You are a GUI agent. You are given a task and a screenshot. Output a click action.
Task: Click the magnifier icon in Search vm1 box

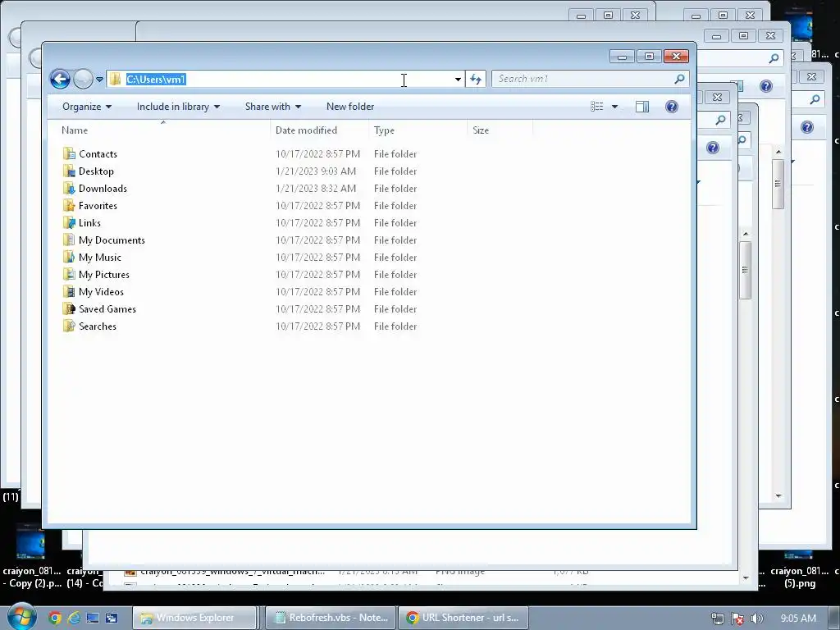tap(679, 79)
